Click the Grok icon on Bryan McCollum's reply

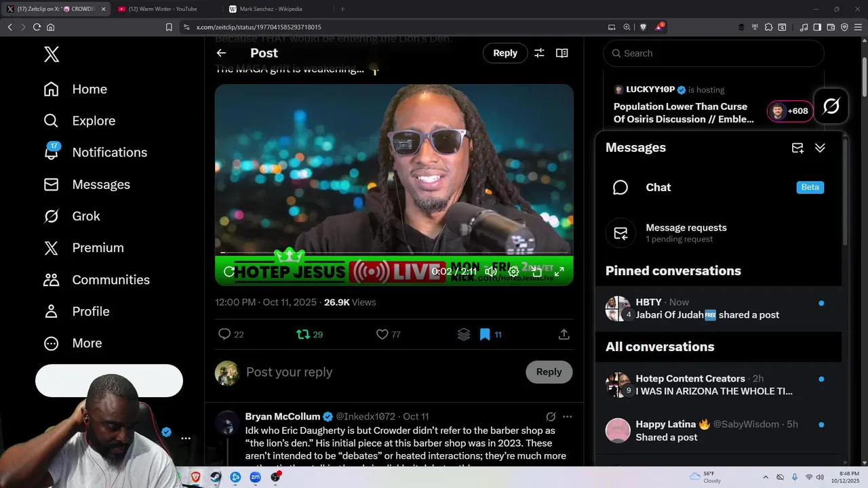(x=551, y=417)
